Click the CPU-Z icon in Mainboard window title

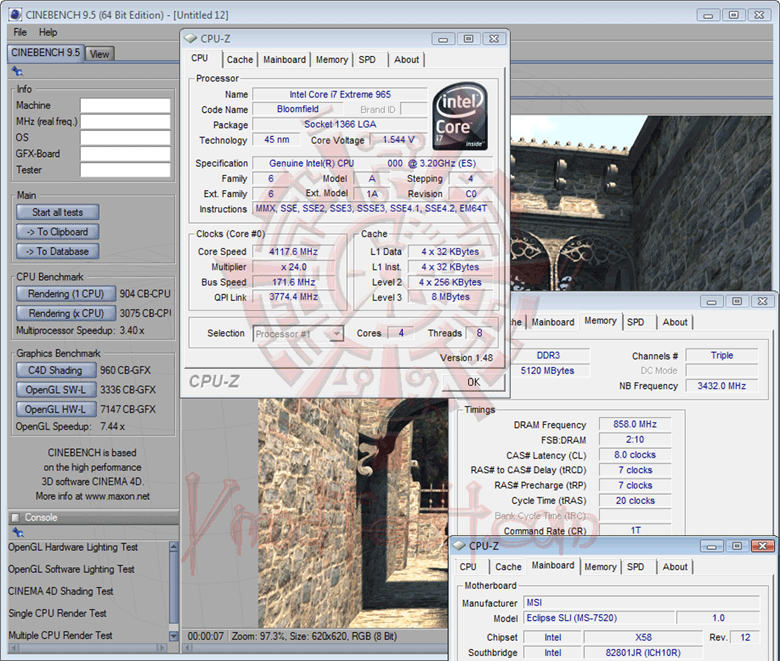coord(459,546)
